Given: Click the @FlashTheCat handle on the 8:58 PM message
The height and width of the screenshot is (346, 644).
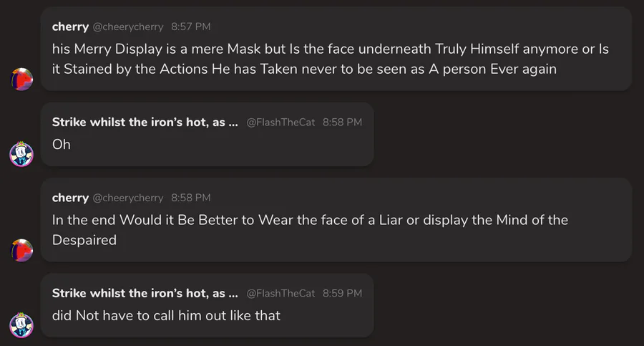Looking at the screenshot, I should coord(280,122).
